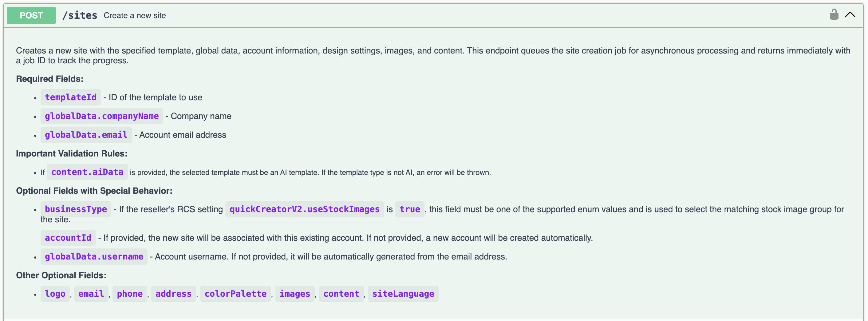Click the accountId field badge
Viewport: 868px width, 321px height.
pyautogui.click(x=68, y=237)
